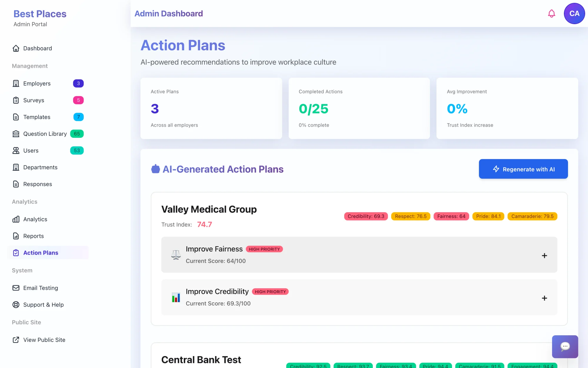Click the Reports file chart icon
This screenshot has height=368, width=588.
coord(16,236)
